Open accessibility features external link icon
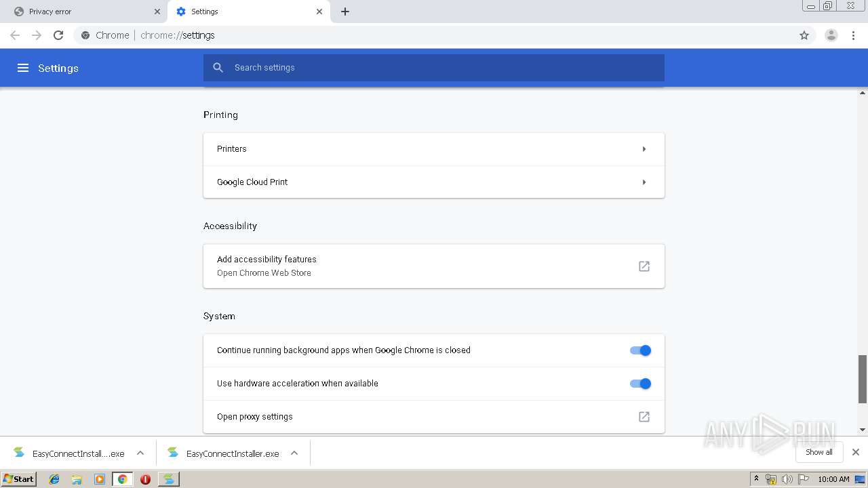This screenshot has height=488, width=868. tap(644, 266)
